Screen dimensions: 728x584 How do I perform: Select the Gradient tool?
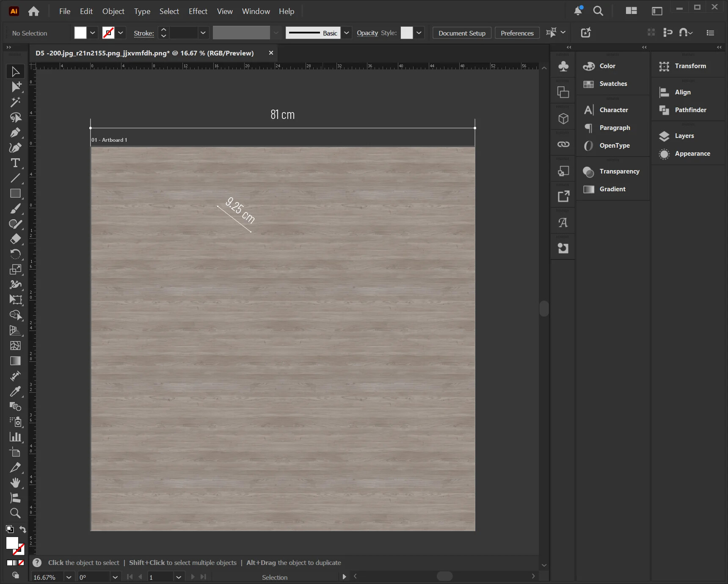(x=16, y=361)
